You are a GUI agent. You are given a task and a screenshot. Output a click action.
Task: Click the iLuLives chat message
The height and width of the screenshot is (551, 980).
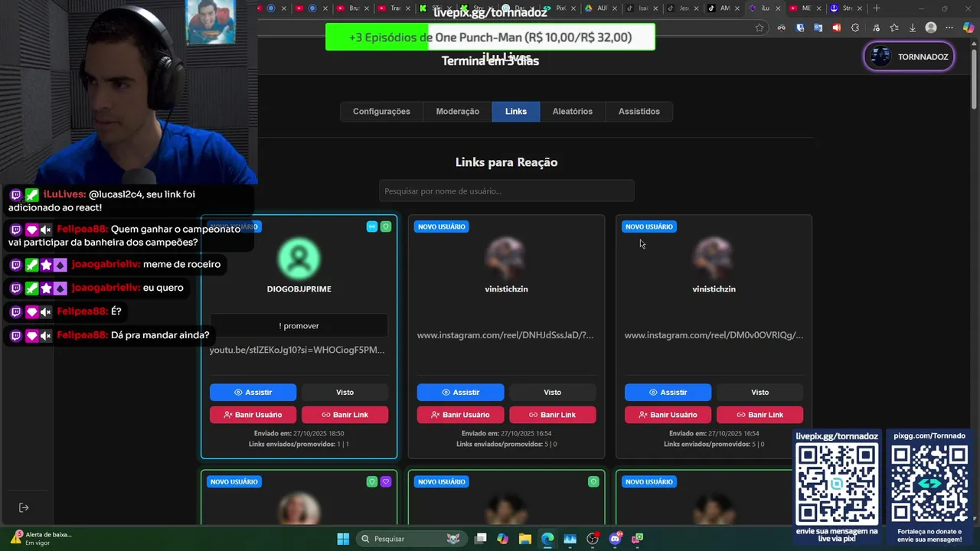click(128, 201)
